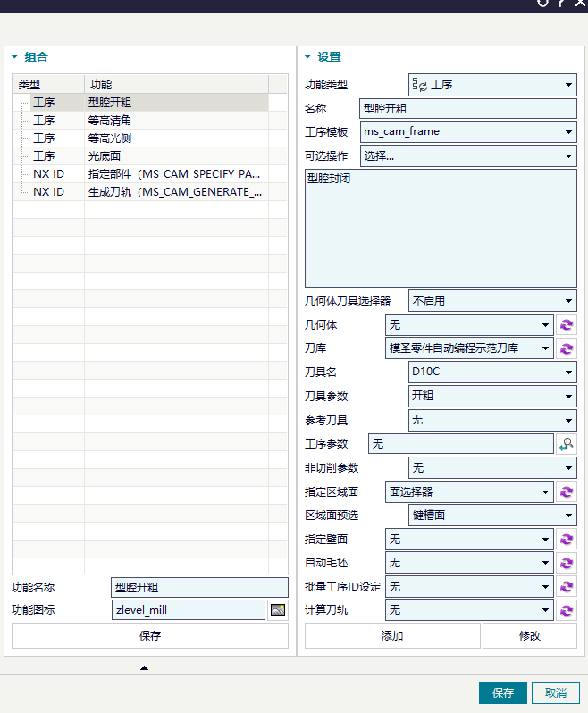Open the 刀具名 D10C dropdown
This screenshot has height=713, width=588.
(492, 372)
